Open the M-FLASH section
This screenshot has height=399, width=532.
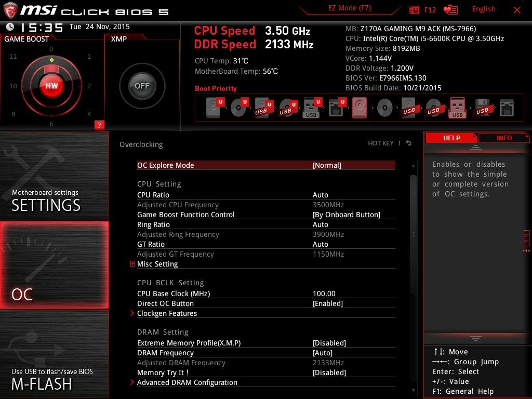click(x=54, y=354)
